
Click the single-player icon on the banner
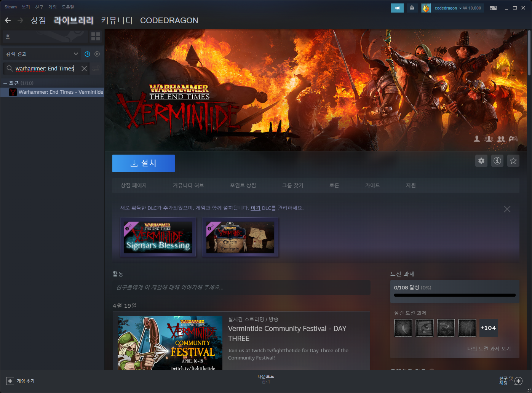pyautogui.click(x=476, y=139)
